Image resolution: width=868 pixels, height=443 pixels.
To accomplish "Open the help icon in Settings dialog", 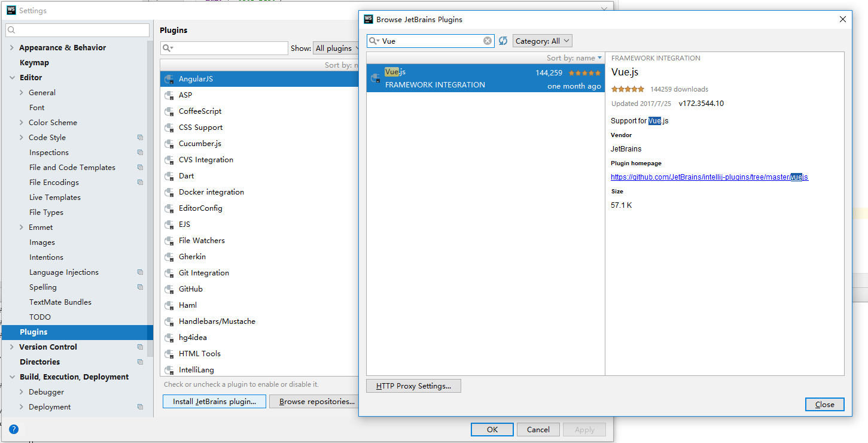I will [x=14, y=429].
